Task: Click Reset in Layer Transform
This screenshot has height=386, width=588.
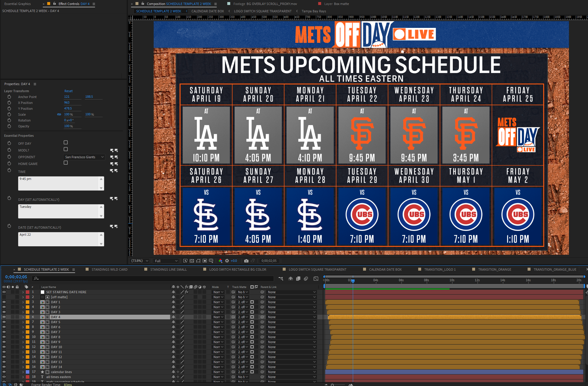Action: tap(68, 91)
